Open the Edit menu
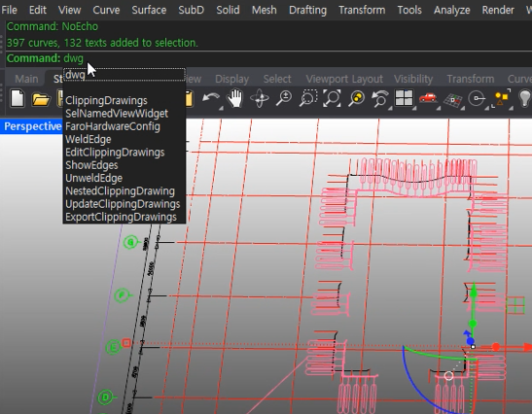This screenshot has width=532, height=414. pos(38,10)
